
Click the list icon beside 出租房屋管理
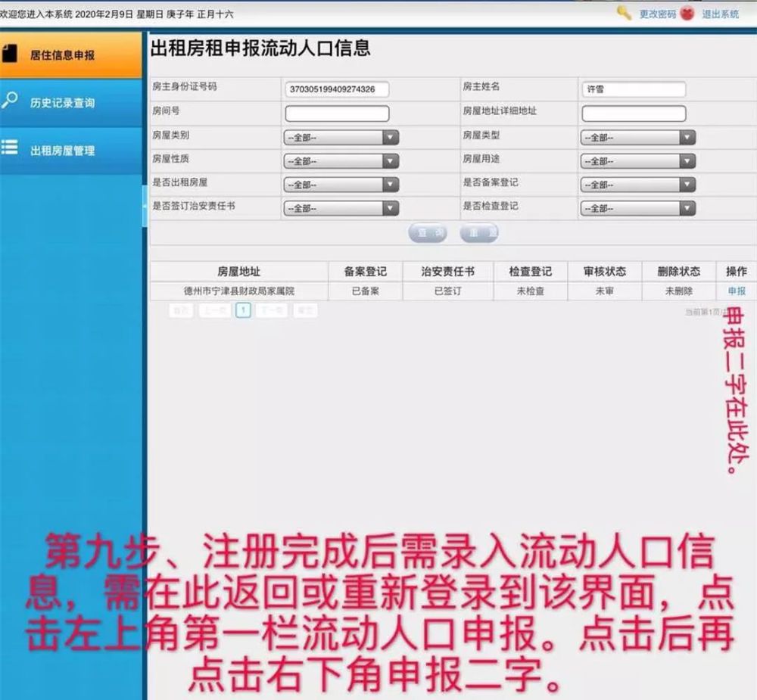9,148
